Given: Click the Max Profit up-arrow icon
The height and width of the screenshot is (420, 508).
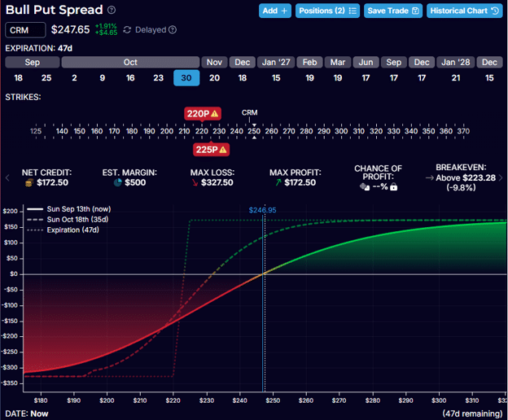Looking at the screenshot, I should [278, 182].
